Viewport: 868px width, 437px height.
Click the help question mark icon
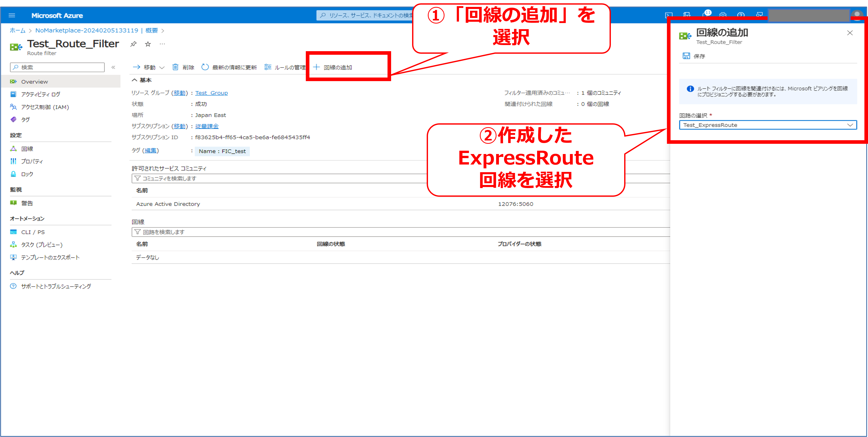click(x=741, y=15)
